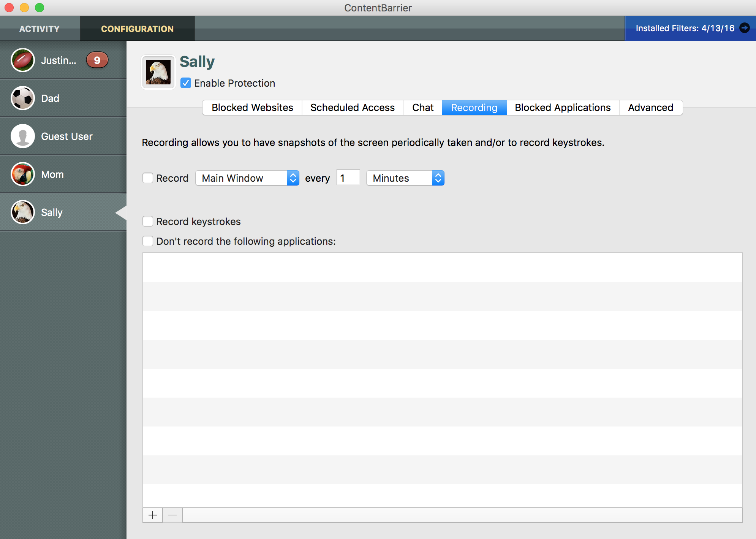Open the Scheduled Access tab

[x=353, y=108]
